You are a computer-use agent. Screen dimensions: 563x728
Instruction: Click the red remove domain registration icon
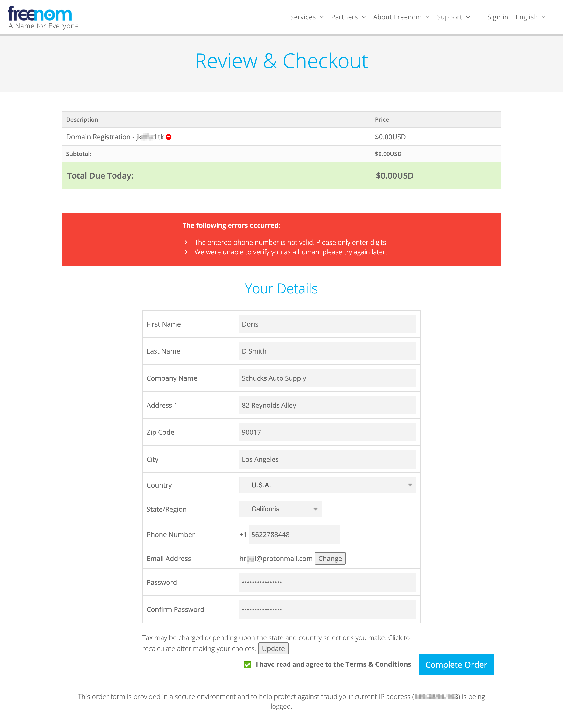coord(169,137)
